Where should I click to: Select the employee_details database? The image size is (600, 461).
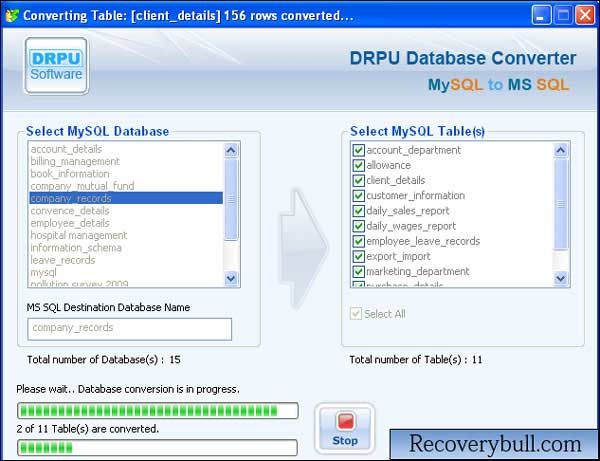pos(126,223)
